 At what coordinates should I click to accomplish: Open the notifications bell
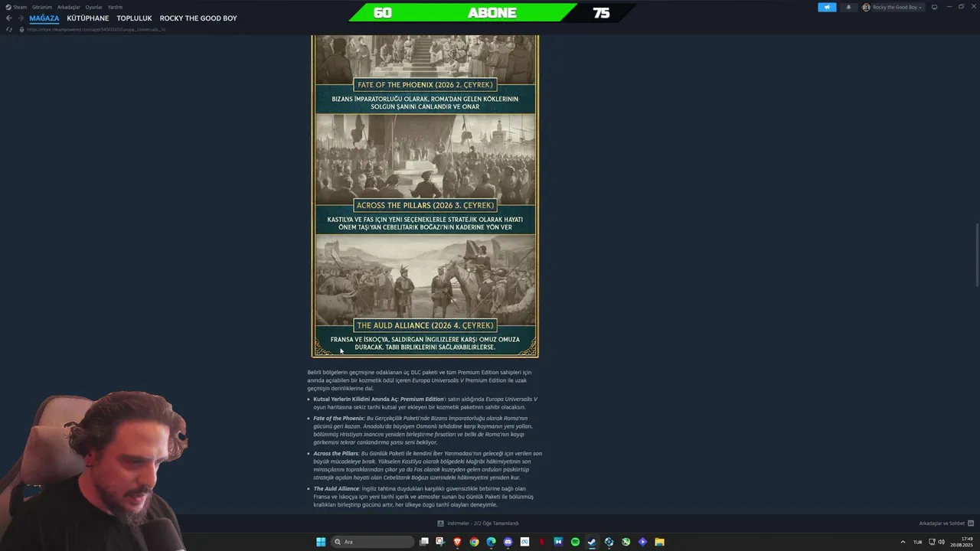tap(848, 7)
